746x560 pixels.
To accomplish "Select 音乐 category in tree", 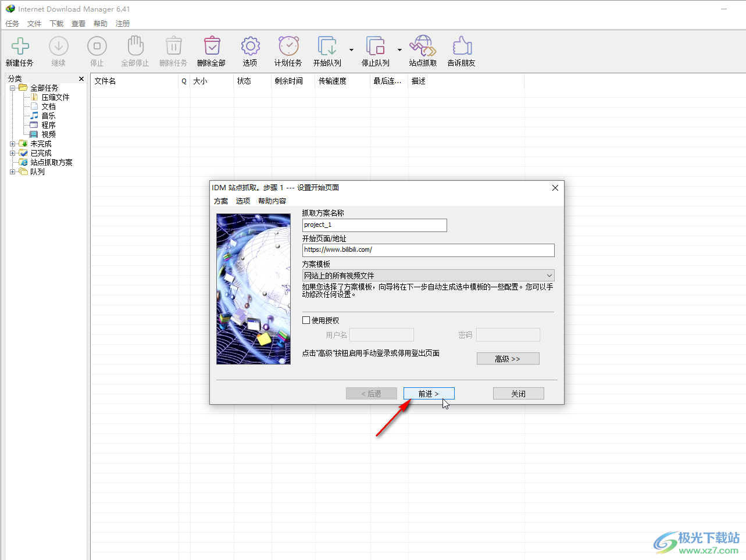I will [48, 116].
